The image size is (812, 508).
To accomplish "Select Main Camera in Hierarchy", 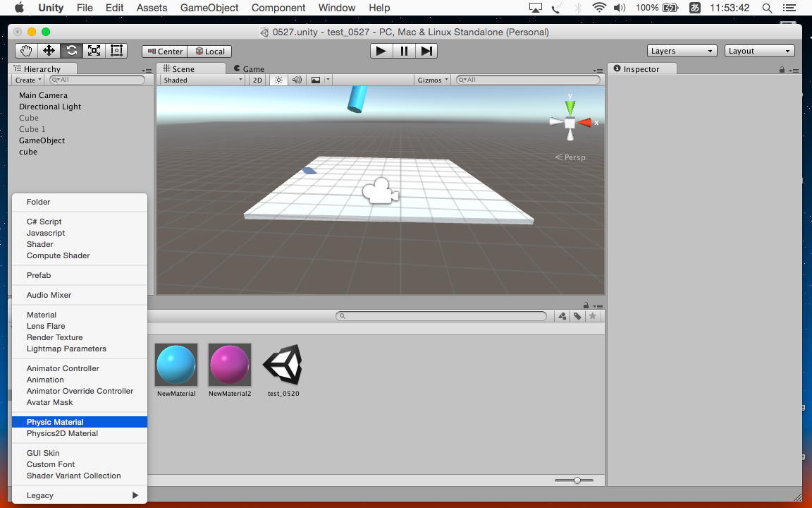I will tap(43, 95).
